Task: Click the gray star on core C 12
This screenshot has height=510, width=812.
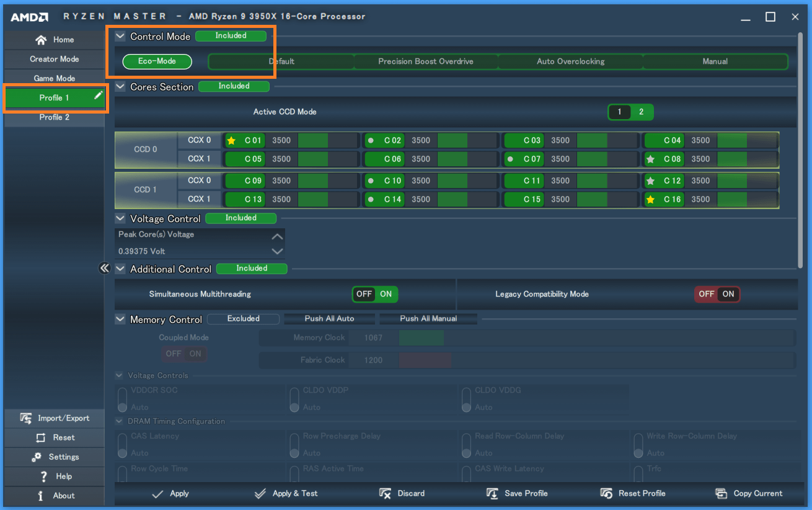Action: (x=650, y=181)
